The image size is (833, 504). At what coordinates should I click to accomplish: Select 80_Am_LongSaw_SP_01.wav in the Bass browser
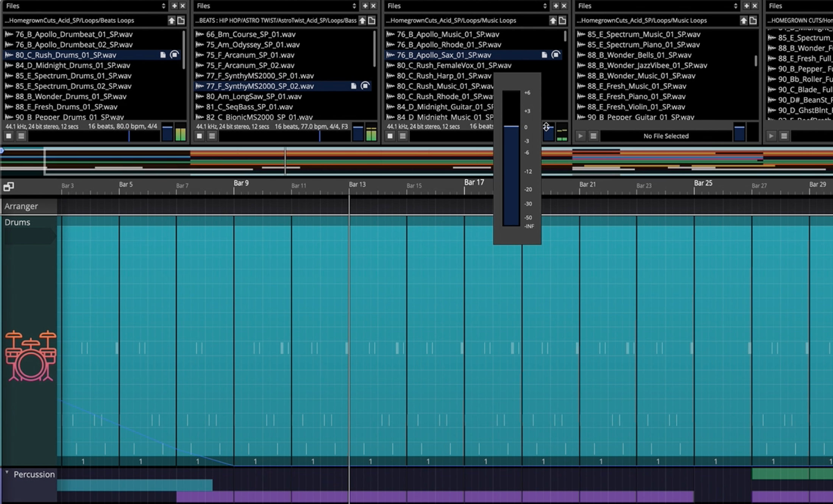(254, 96)
